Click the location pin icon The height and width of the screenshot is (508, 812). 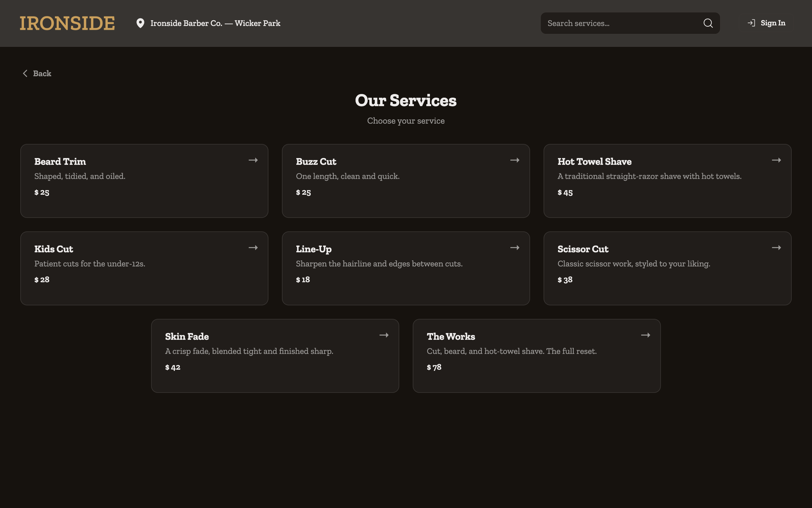click(140, 23)
